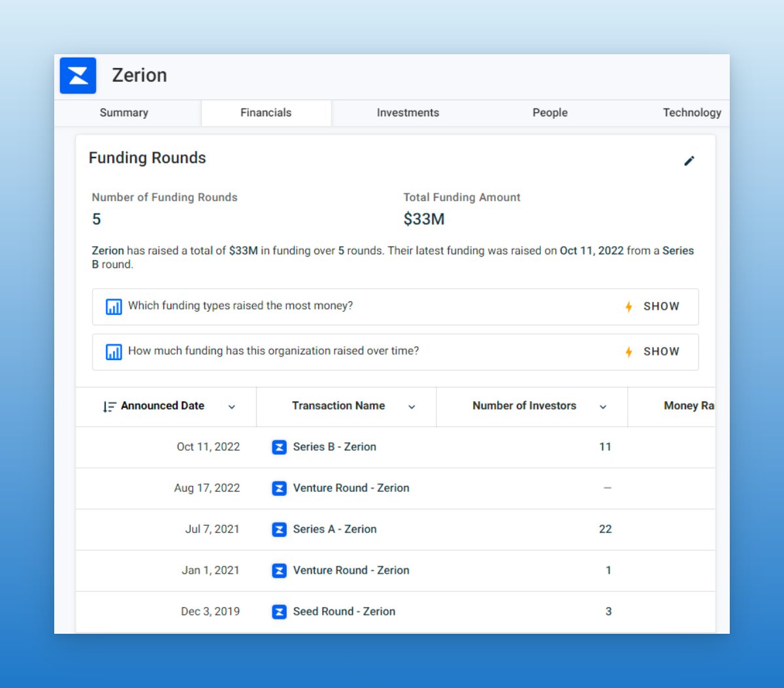784x688 pixels.
Task: Click the Number of Investors column header
Action: (532, 406)
